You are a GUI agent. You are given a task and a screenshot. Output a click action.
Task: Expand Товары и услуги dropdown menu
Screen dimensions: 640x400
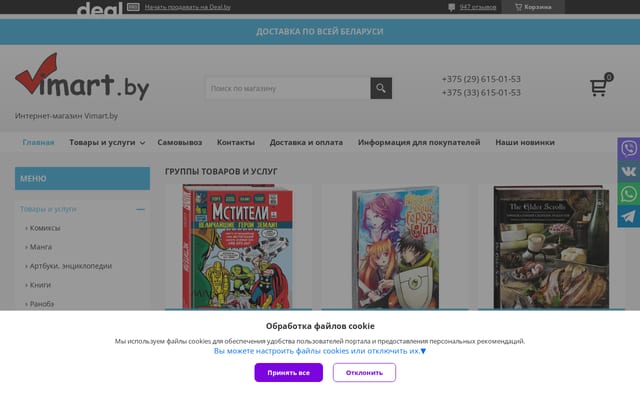tap(107, 142)
